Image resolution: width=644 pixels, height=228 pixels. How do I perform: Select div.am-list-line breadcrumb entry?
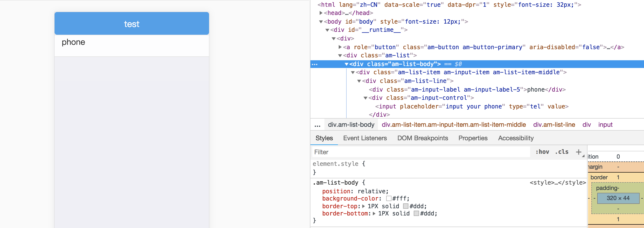[554, 125]
